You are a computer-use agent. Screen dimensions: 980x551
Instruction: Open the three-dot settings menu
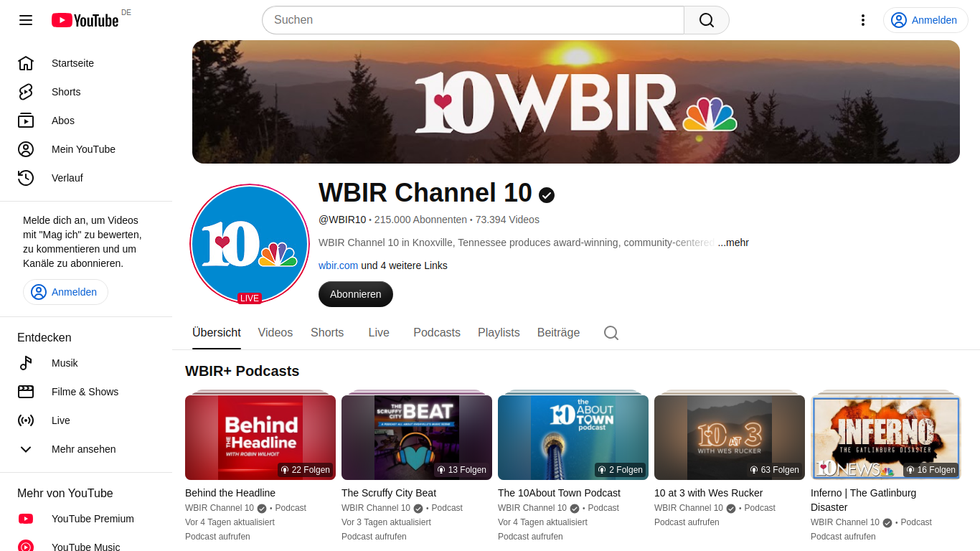tap(863, 20)
